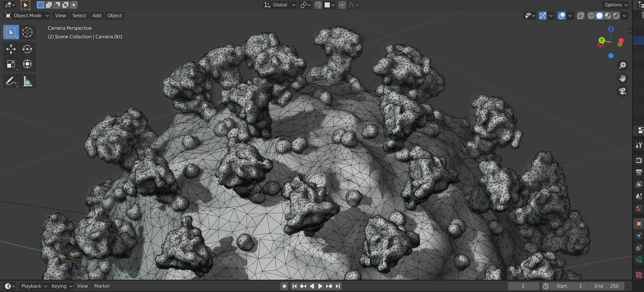Toggle X-Ray mode
This screenshot has width=644, height=292.
(580, 16)
